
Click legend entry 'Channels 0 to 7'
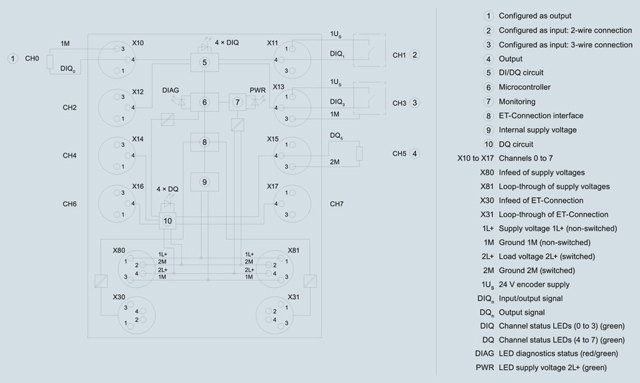point(526,158)
